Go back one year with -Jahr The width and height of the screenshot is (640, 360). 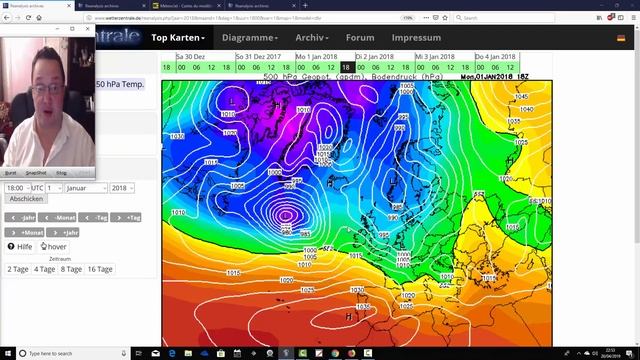coord(20,218)
